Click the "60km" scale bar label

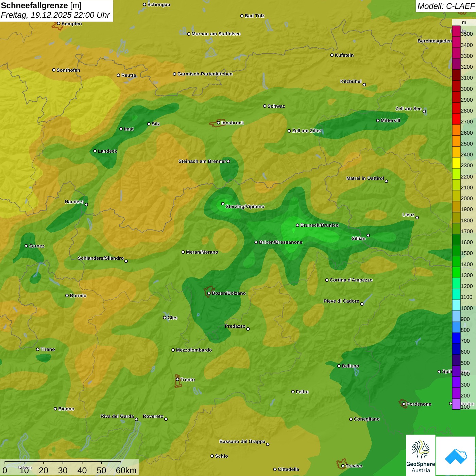pos(126,470)
